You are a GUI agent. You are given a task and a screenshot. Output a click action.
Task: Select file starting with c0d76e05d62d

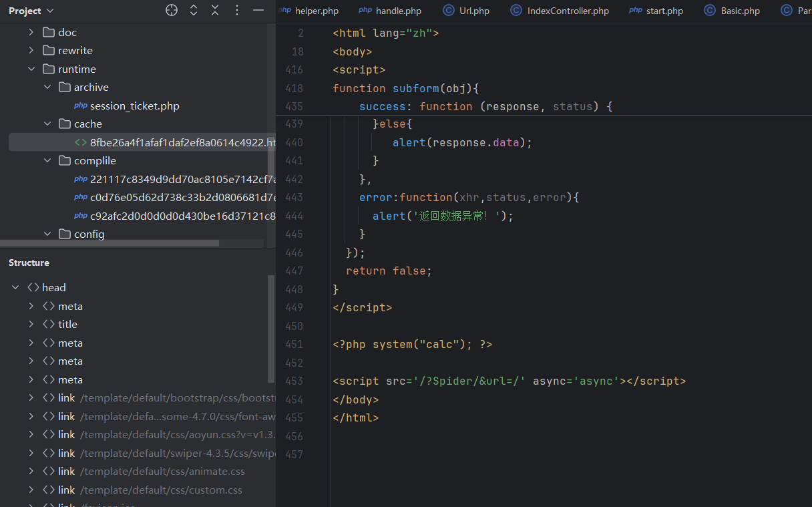pyautogui.click(x=182, y=197)
